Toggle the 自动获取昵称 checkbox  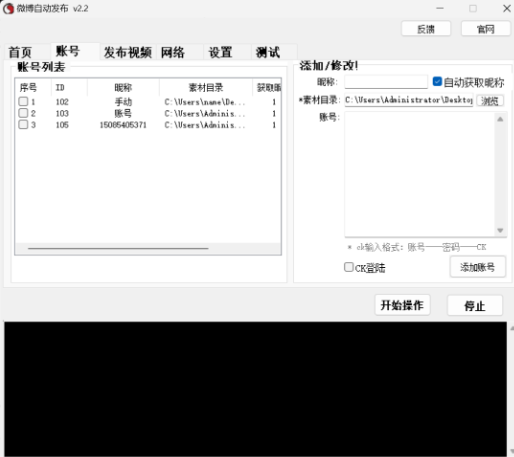pyautogui.click(x=437, y=82)
